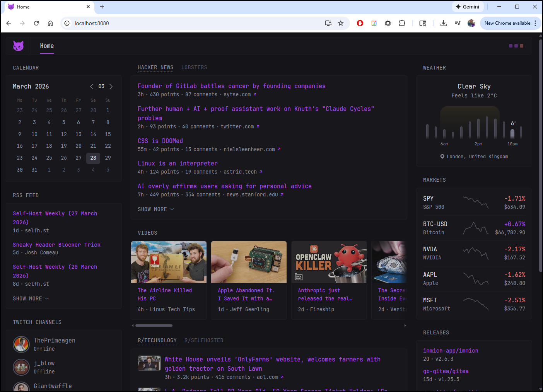Open the Fireship OpenClaw Killer video thumbnail

click(x=329, y=262)
